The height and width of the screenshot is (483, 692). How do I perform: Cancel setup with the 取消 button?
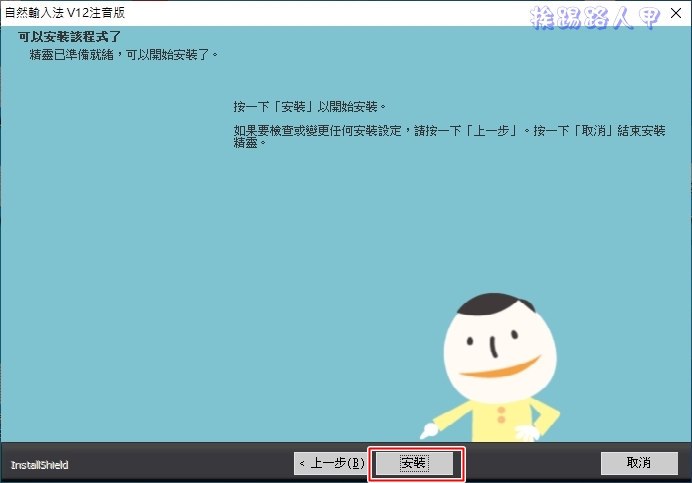pos(639,463)
